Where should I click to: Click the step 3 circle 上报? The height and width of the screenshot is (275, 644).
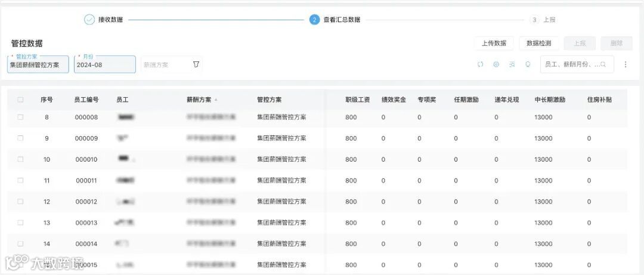tap(534, 20)
